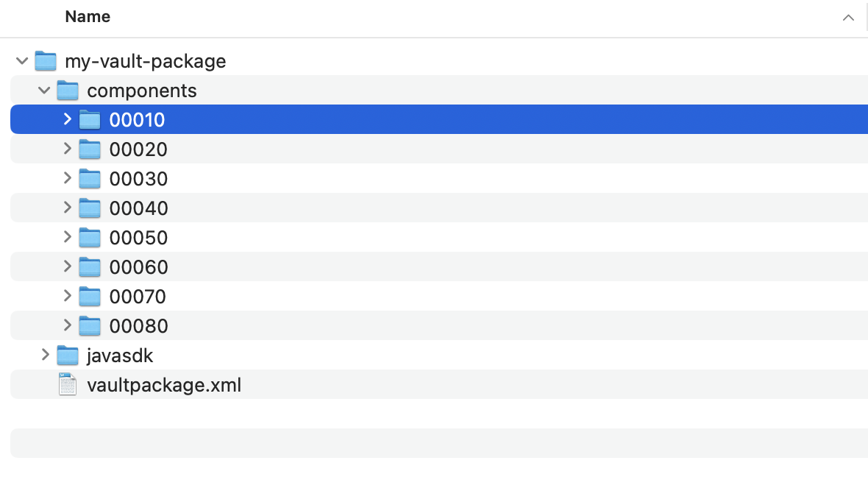
Task: Expand the javasdk folder
Action: click(x=45, y=356)
